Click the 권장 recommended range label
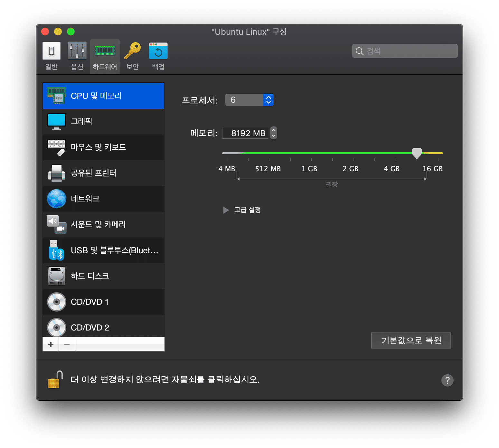 click(x=332, y=184)
